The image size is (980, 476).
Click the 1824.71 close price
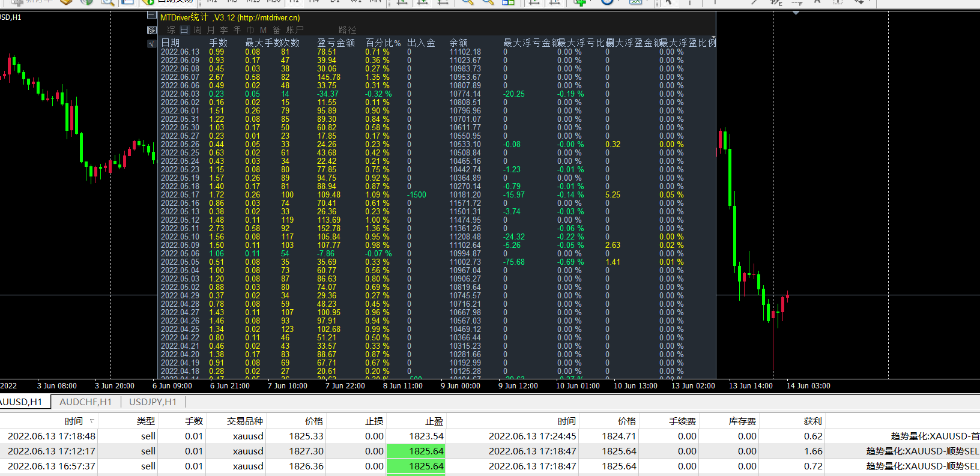619,436
